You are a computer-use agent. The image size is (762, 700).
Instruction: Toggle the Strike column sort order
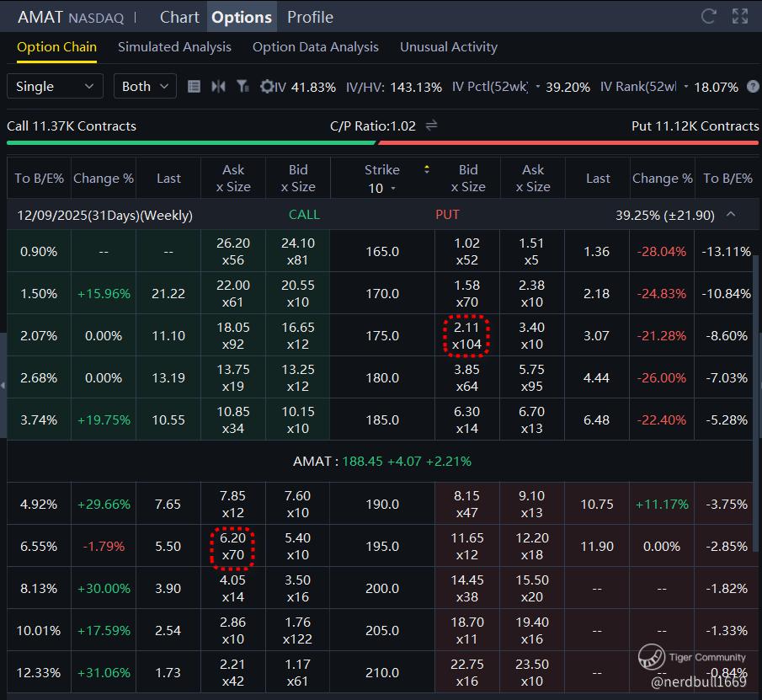[427, 169]
